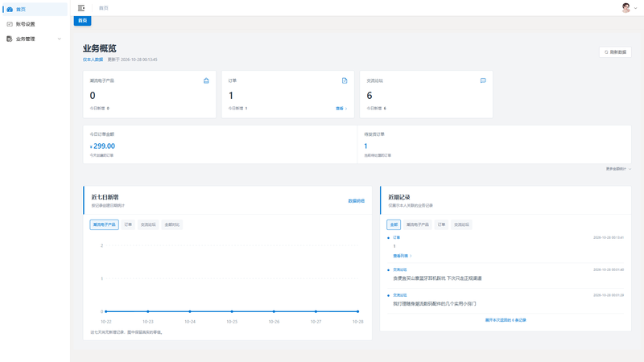
Task: Click the 潮流电子产品 card count 0
Action: point(93,96)
